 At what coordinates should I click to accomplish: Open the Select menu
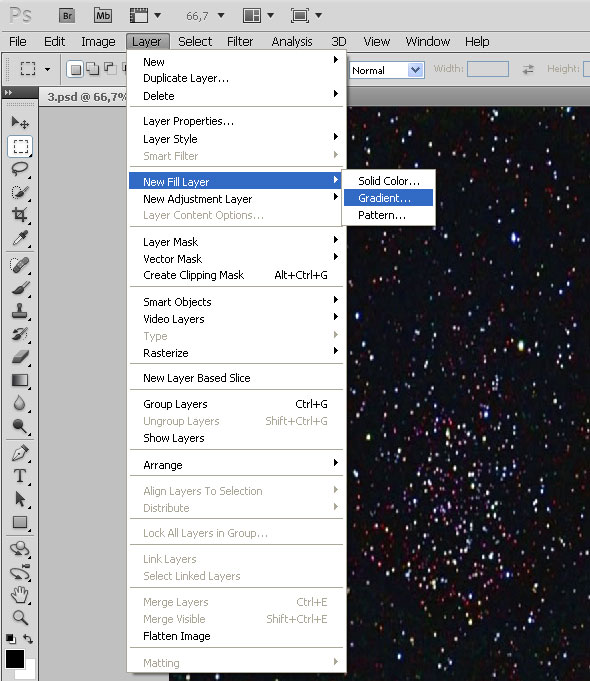[x=195, y=42]
